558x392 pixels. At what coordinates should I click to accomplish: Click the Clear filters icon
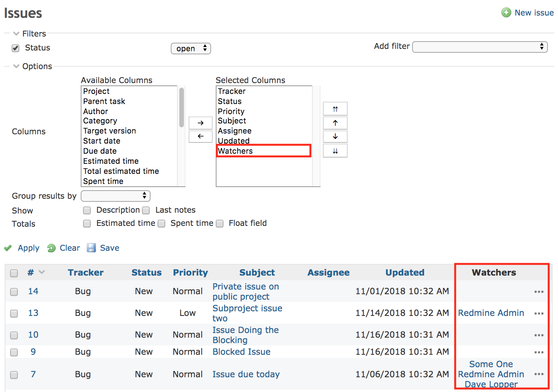tap(52, 248)
